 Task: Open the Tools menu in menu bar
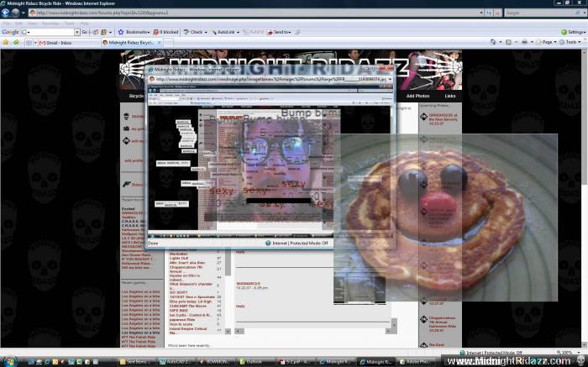(70, 24)
